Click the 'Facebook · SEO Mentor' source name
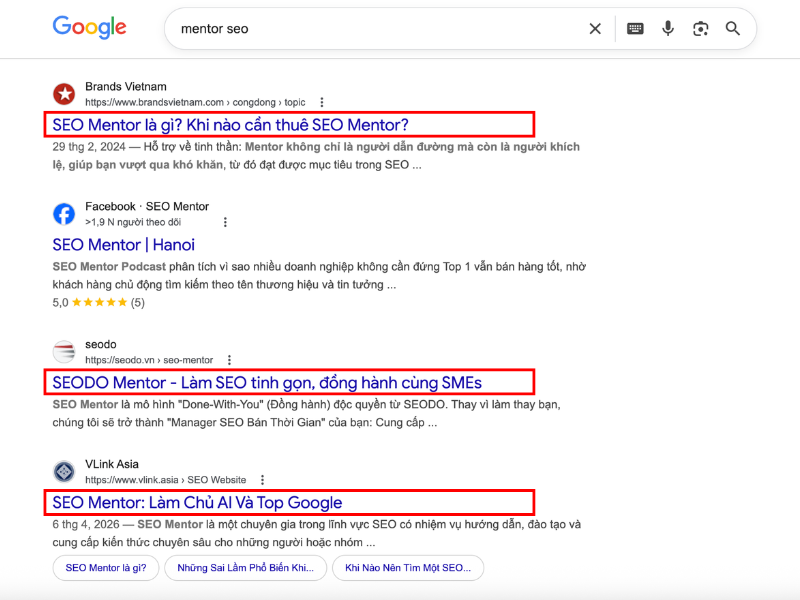The height and width of the screenshot is (600, 800). 147,206
